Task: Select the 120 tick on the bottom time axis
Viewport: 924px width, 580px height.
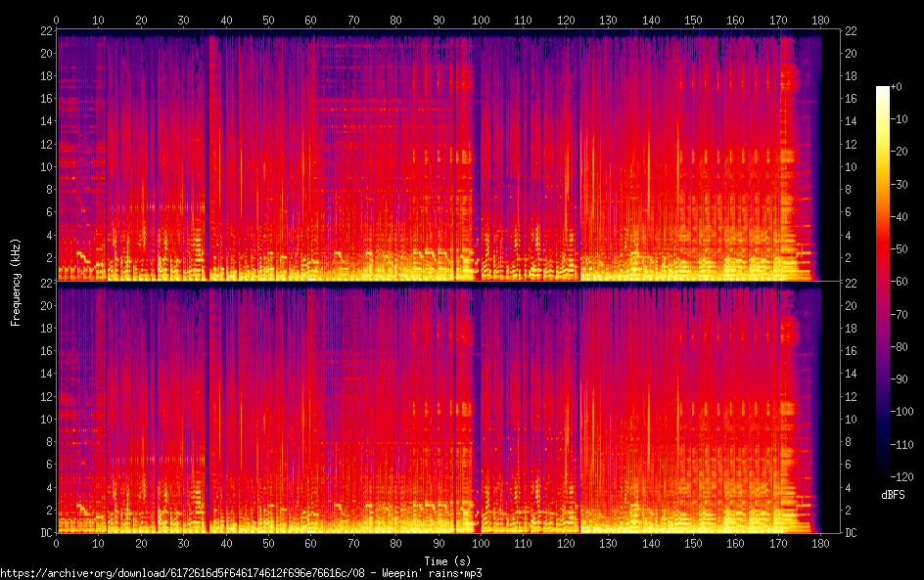Action: tap(566, 543)
